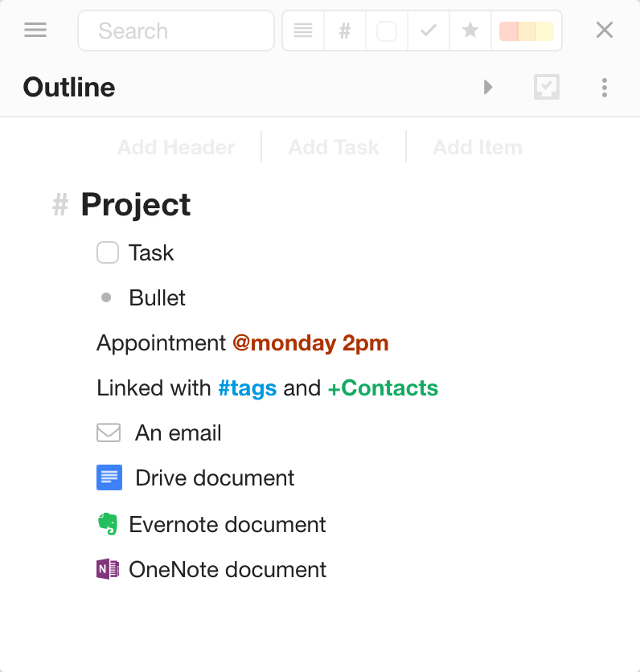Image resolution: width=640 pixels, height=672 pixels.
Task: Choose Add Header
Action: tap(176, 147)
